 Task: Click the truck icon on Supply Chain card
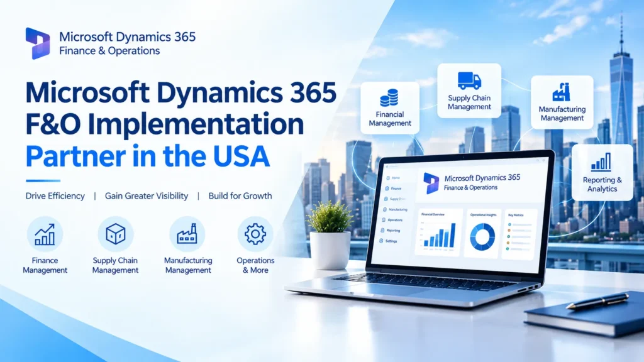[x=469, y=81]
